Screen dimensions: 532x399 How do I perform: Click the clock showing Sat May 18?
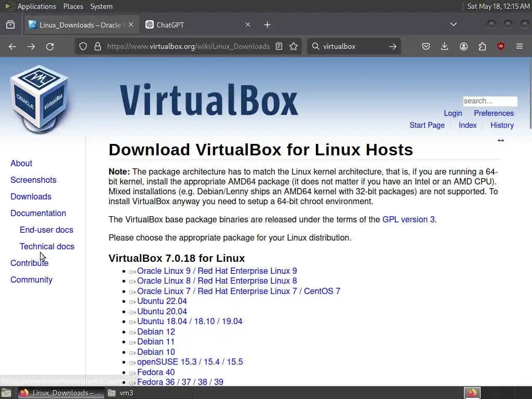click(x=498, y=6)
